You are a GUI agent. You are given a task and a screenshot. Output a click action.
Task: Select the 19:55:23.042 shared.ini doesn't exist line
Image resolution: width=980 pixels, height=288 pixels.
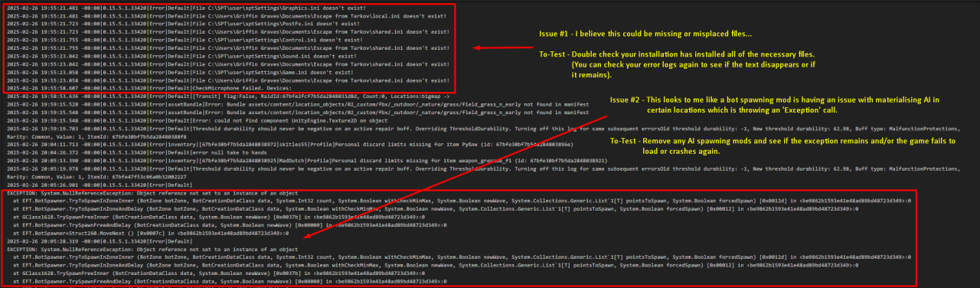[x=227, y=65]
